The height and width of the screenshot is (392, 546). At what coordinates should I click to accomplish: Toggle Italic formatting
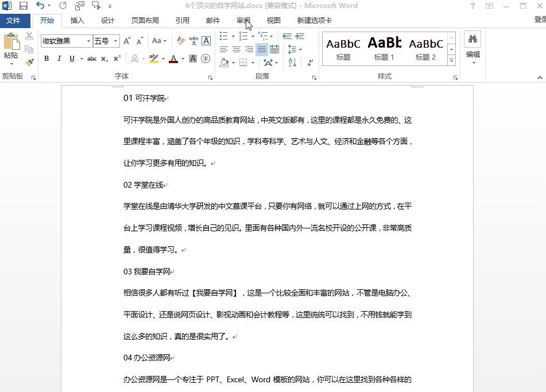point(59,59)
